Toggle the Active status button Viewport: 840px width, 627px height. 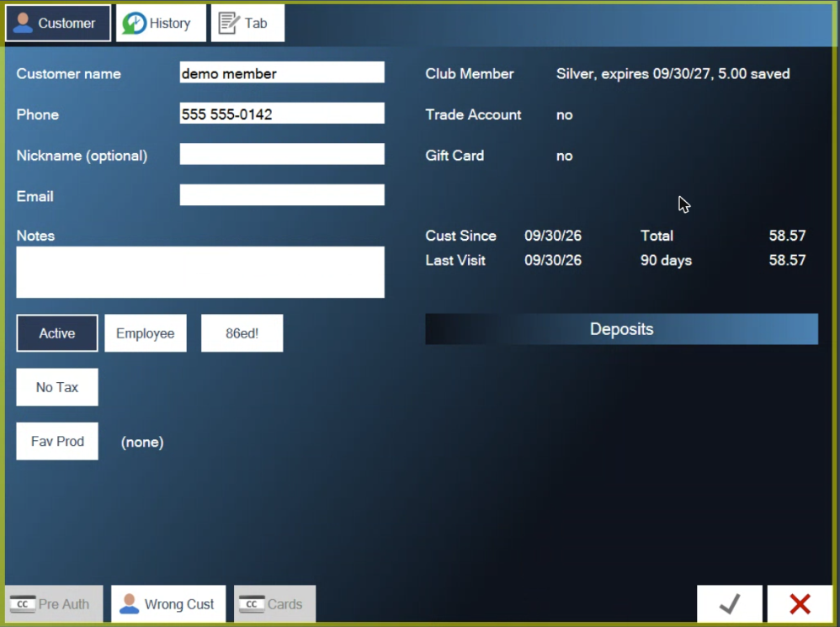coord(56,333)
